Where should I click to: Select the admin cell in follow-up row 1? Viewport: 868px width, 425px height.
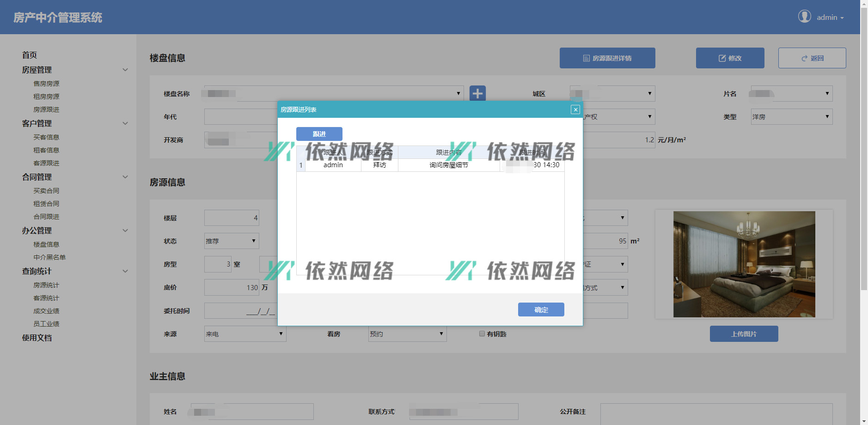coord(333,165)
